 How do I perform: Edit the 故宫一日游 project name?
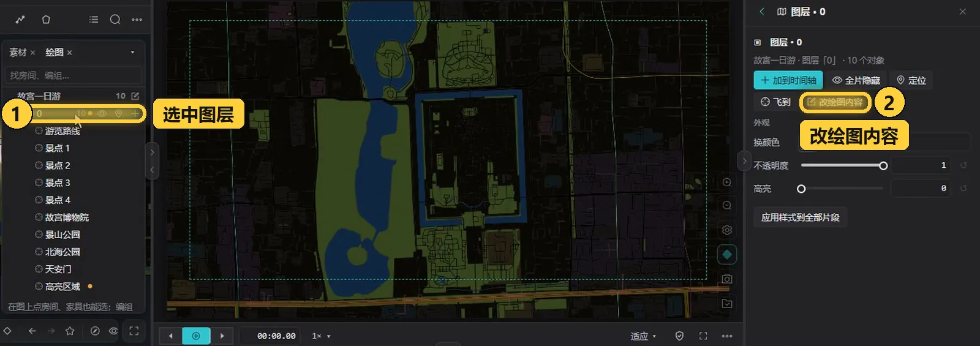point(135,96)
